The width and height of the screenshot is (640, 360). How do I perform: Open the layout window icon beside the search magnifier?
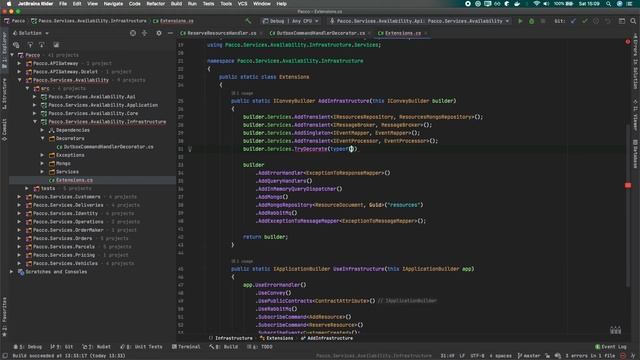[622, 21]
